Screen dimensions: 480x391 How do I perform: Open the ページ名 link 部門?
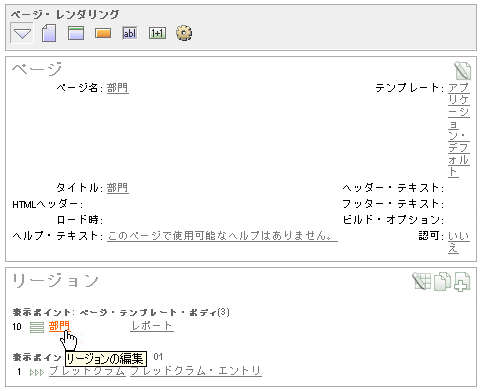117,88
